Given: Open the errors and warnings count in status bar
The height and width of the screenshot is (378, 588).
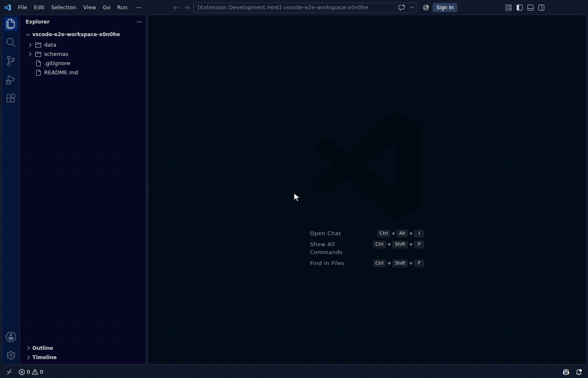Looking at the screenshot, I should (x=31, y=372).
